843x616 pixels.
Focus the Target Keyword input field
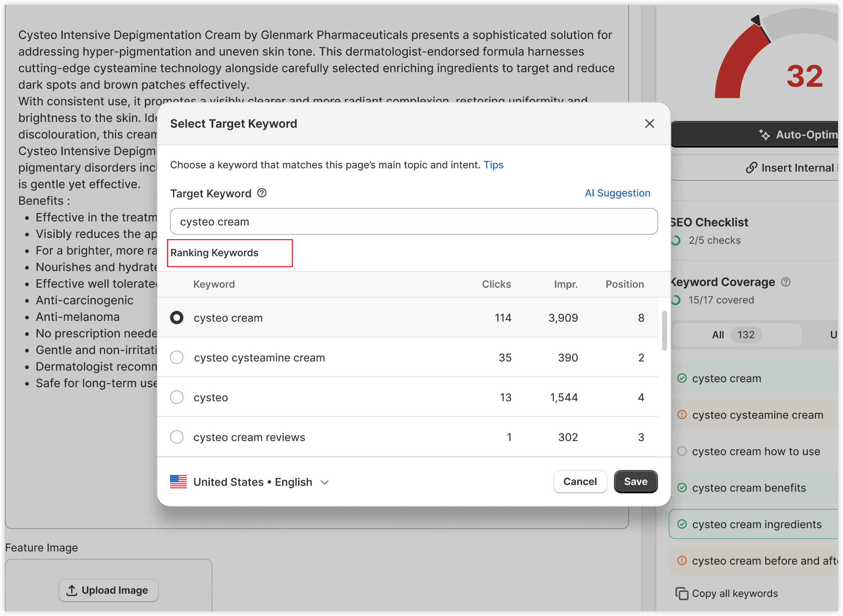[414, 221]
